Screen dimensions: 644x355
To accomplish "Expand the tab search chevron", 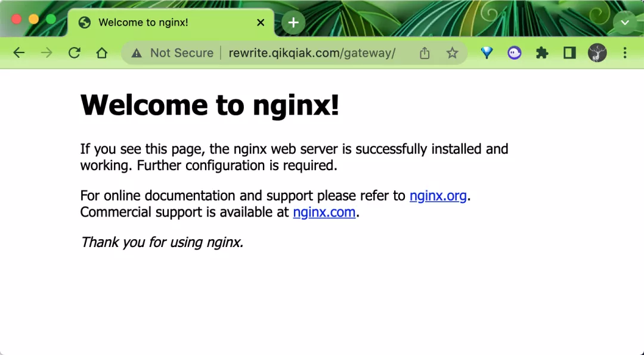I will pyautogui.click(x=624, y=23).
